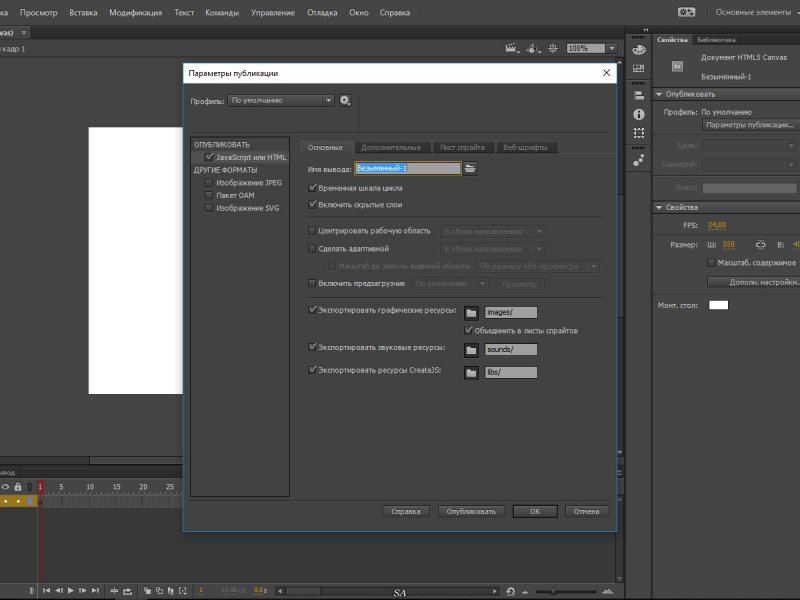Click the timeline zoom slider
Image resolution: width=800 pixels, height=600 pixels.
[x=565, y=591]
